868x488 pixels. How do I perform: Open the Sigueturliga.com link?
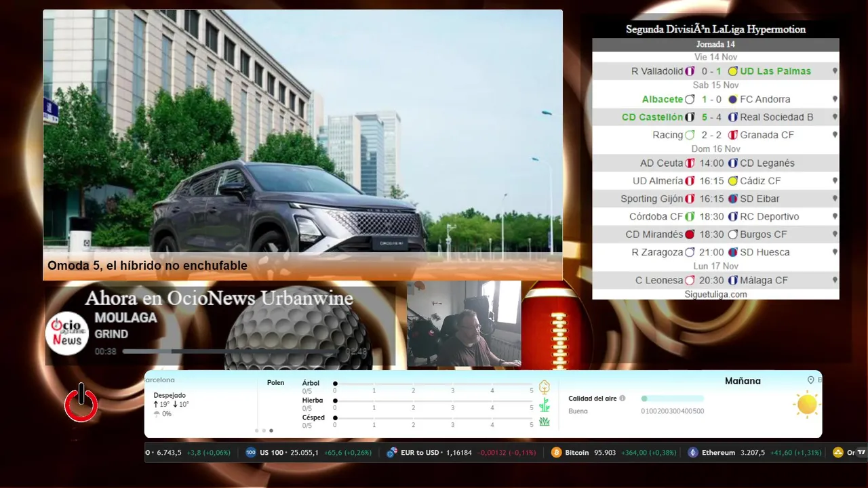pyautogui.click(x=715, y=294)
